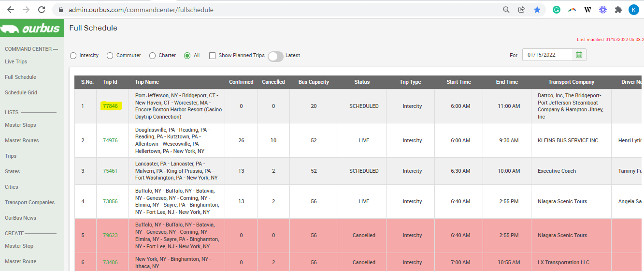Click the date field showing 01/15/2022

tap(548, 55)
